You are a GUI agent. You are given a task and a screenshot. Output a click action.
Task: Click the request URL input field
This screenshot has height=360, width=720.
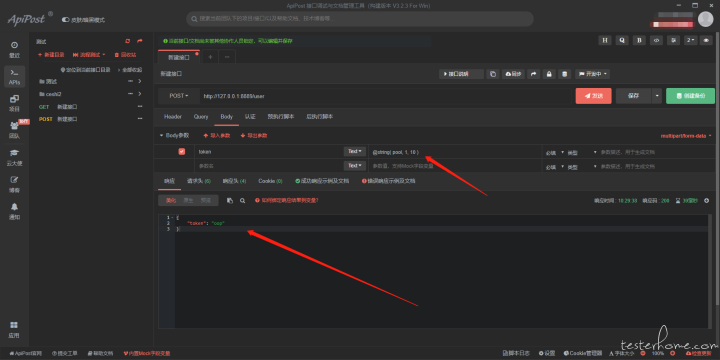point(385,96)
